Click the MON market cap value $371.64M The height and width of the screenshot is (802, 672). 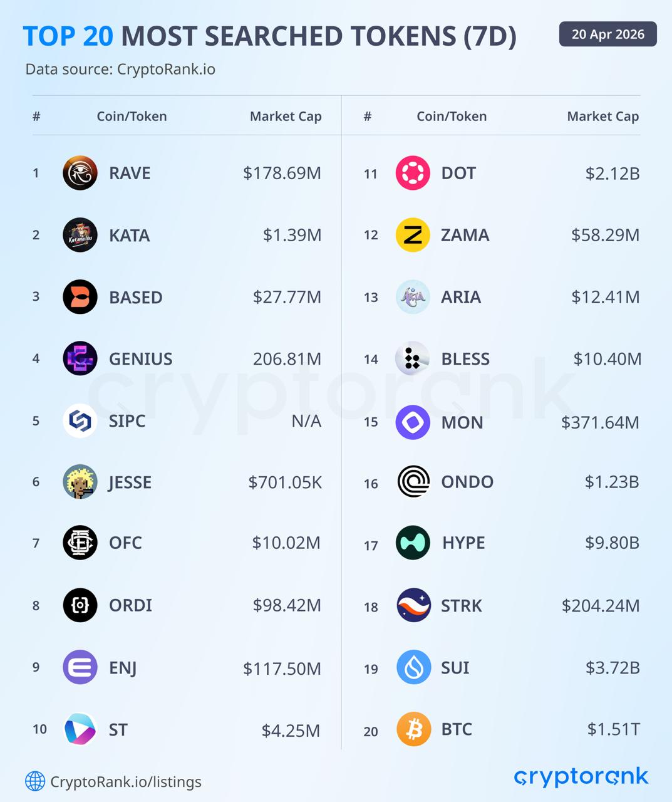(x=600, y=422)
